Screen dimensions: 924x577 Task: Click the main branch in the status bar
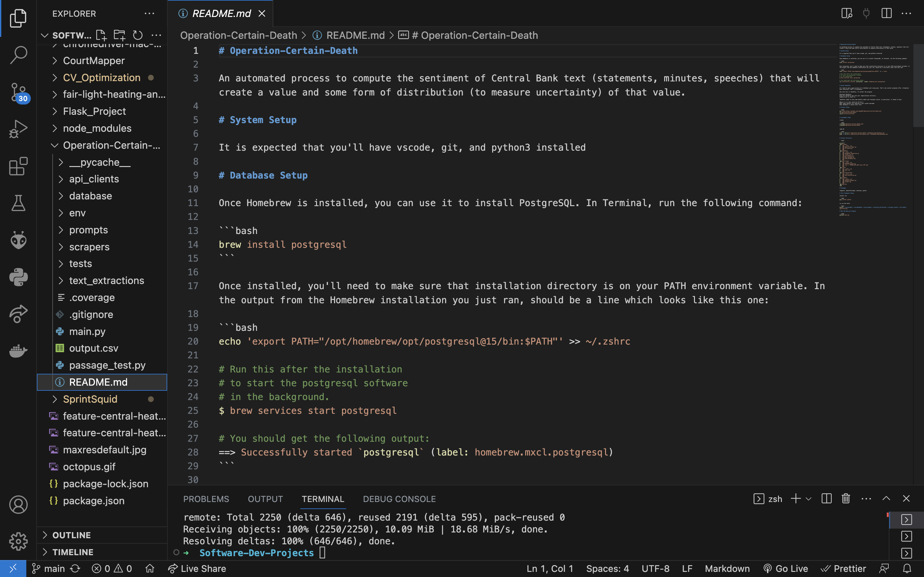click(49, 568)
